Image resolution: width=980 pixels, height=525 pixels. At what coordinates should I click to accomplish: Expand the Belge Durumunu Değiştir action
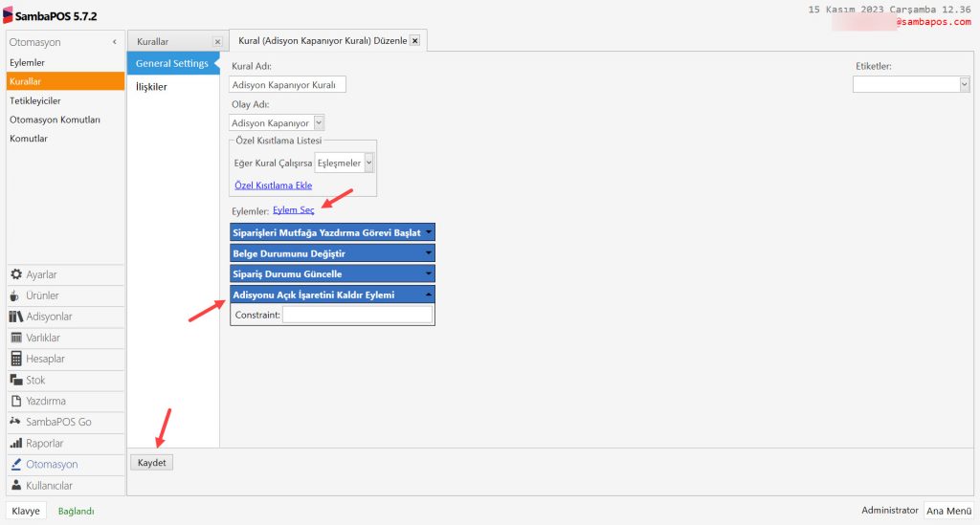click(x=429, y=253)
